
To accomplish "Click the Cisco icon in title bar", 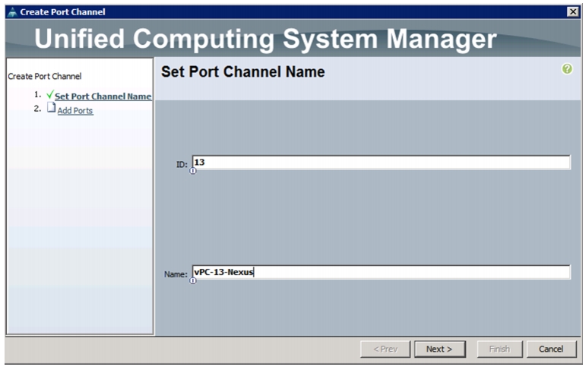I will click(12, 12).
